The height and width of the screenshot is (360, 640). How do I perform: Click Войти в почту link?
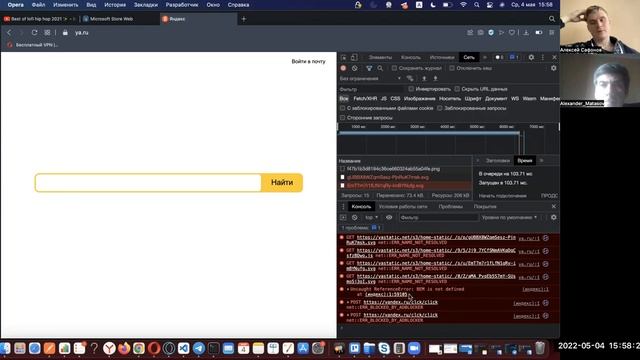(x=308, y=61)
